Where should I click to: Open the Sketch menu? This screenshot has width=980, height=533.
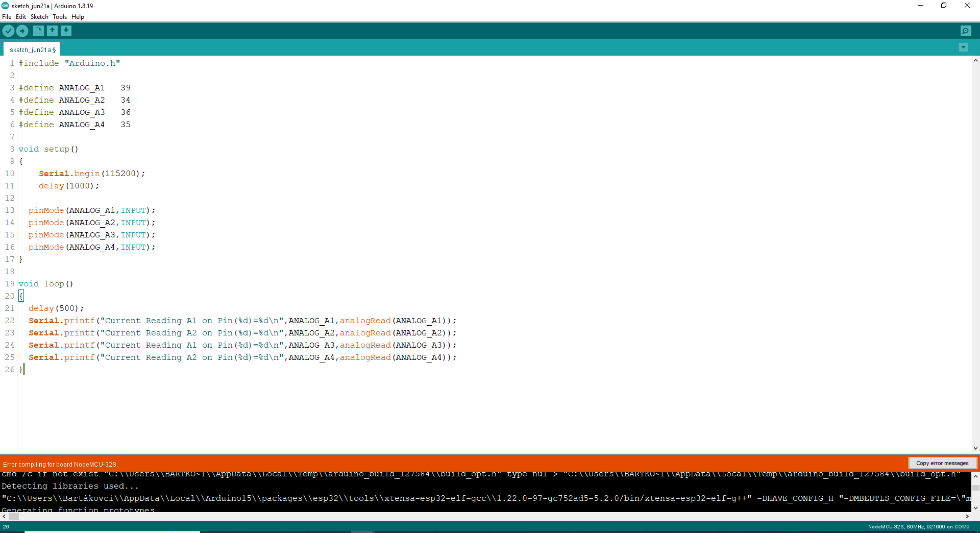(39, 17)
